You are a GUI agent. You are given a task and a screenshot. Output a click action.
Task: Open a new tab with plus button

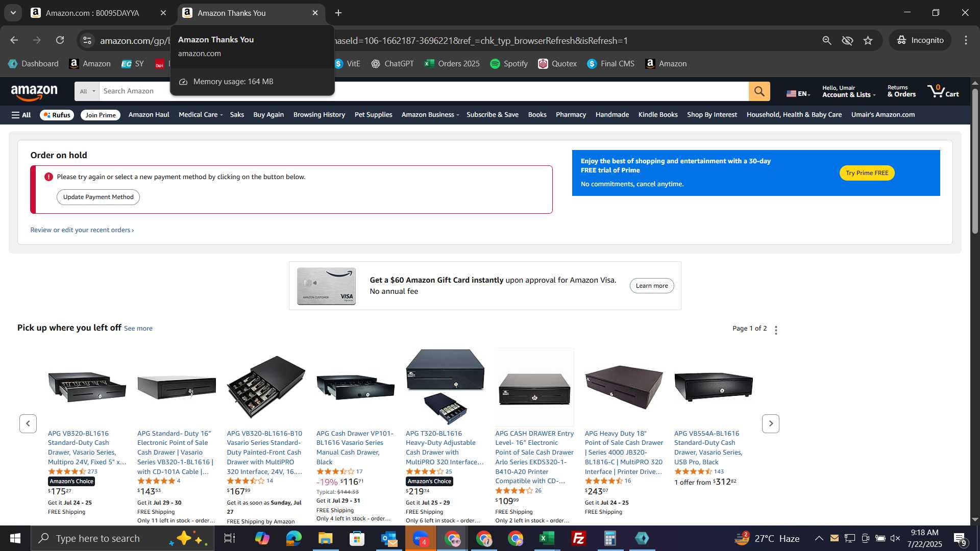[338, 13]
